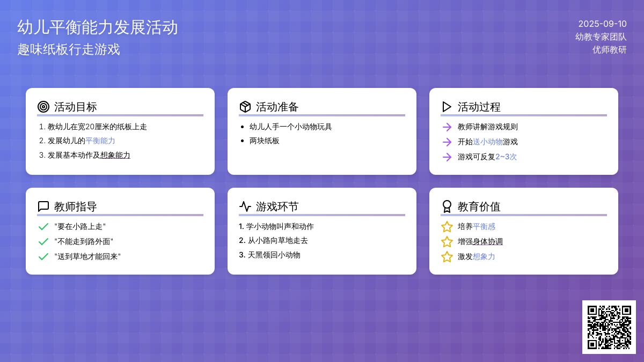
Task: Click the target icon beside 活动目标
Action: coord(43,107)
